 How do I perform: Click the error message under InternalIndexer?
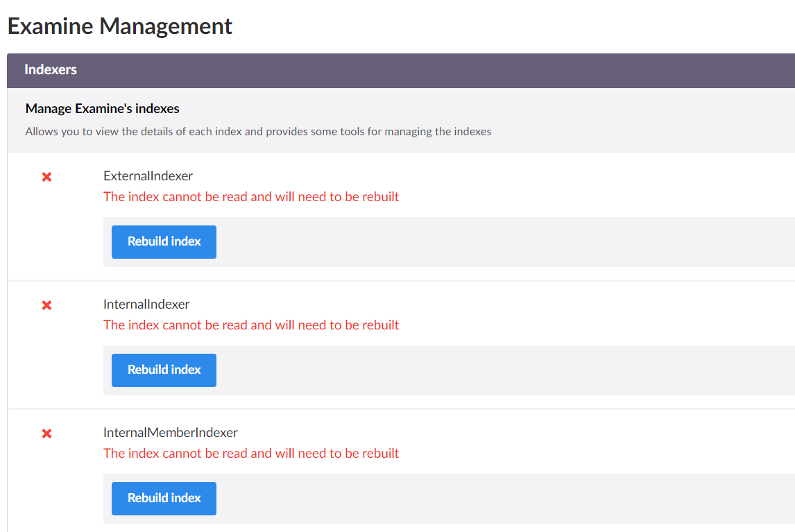pos(251,325)
